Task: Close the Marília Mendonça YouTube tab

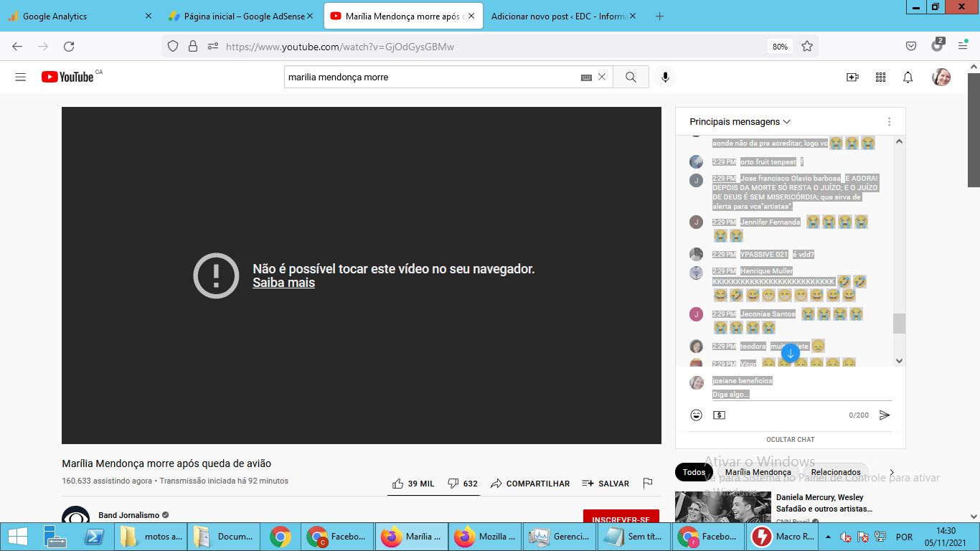Action: [x=471, y=16]
